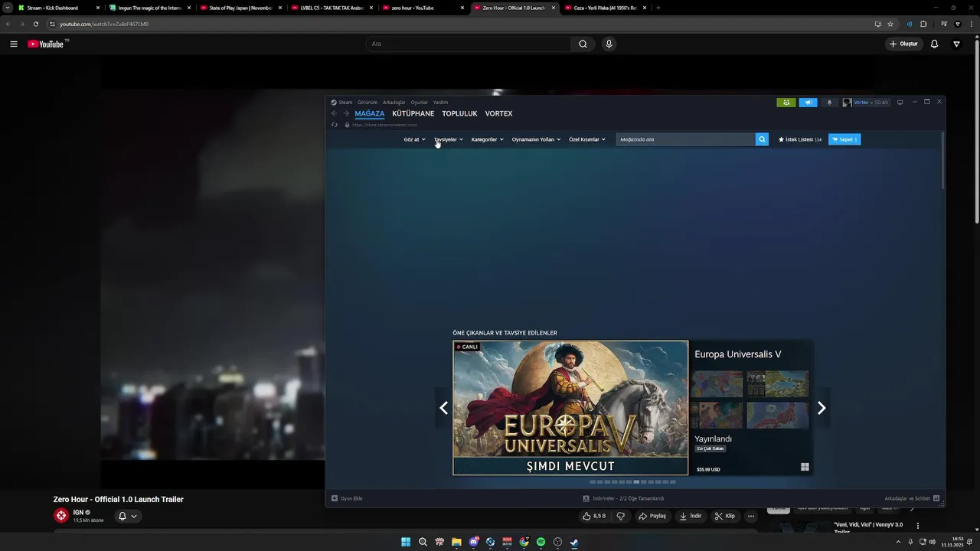The image size is (980, 551).
Task: Open the VORTEX profile tab in Steam
Action: [x=498, y=113]
